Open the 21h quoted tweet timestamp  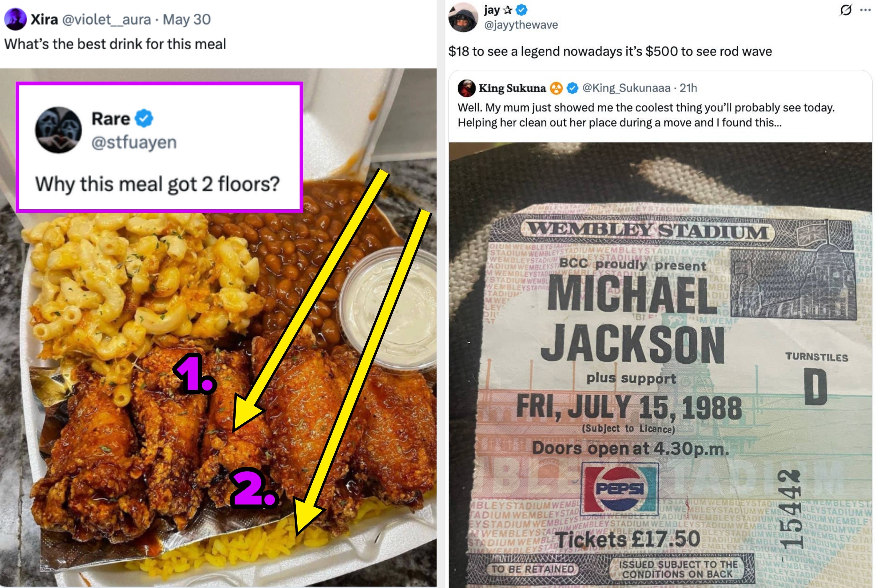688,88
